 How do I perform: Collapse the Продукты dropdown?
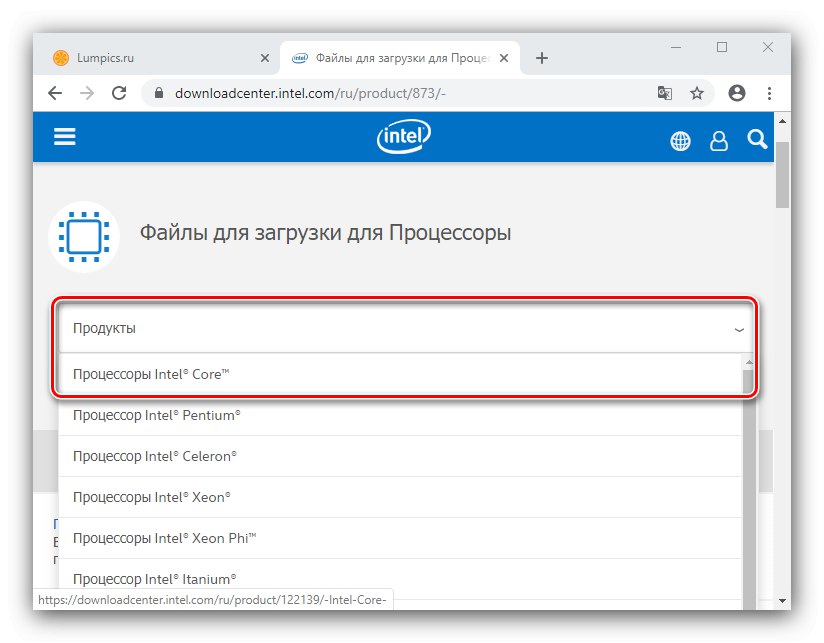pos(739,329)
